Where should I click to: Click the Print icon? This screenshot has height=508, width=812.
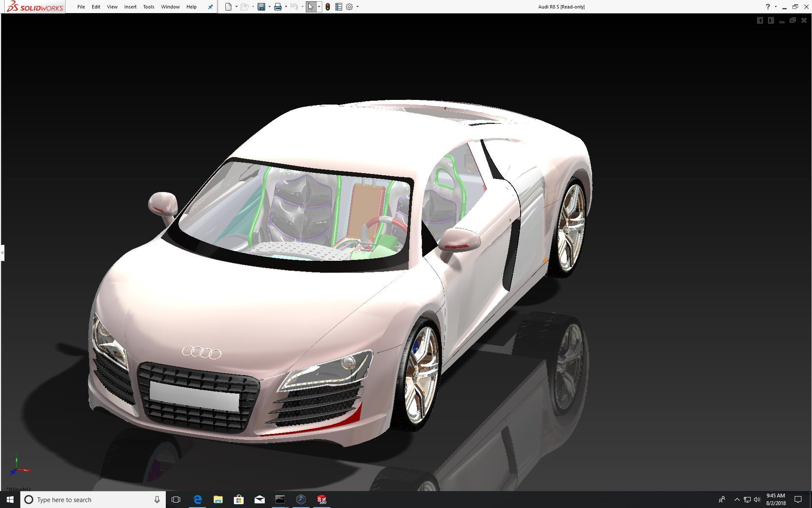pos(278,7)
